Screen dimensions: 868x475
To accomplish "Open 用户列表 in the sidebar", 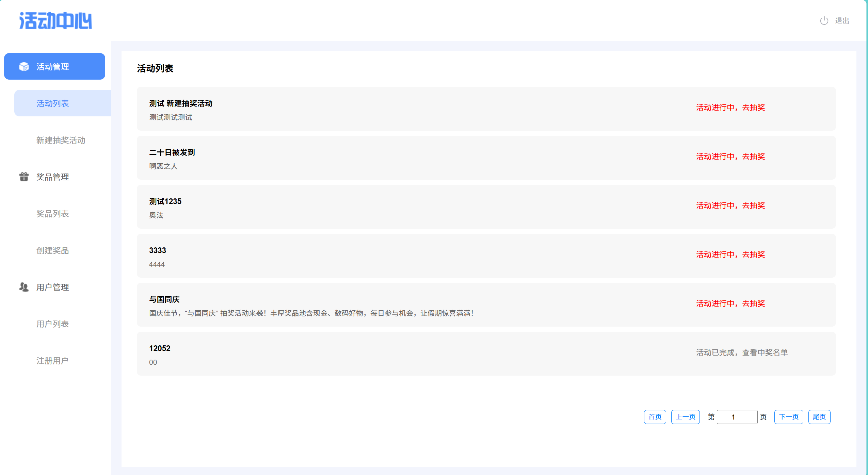I will [53, 324].
